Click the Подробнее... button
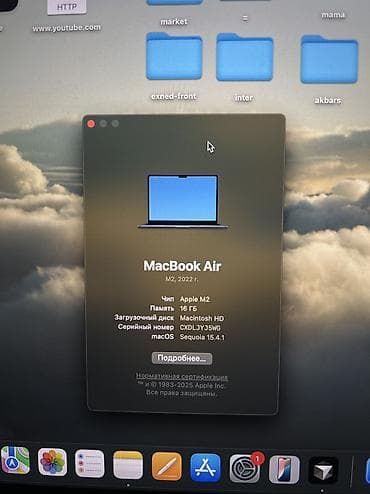This screenshot has height=494, width=370. coord(182,358)
